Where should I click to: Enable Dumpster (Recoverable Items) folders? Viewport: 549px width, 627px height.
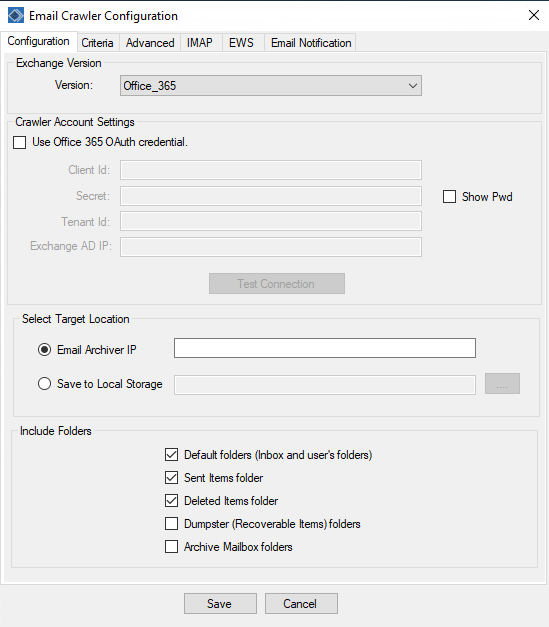[172, 523]
